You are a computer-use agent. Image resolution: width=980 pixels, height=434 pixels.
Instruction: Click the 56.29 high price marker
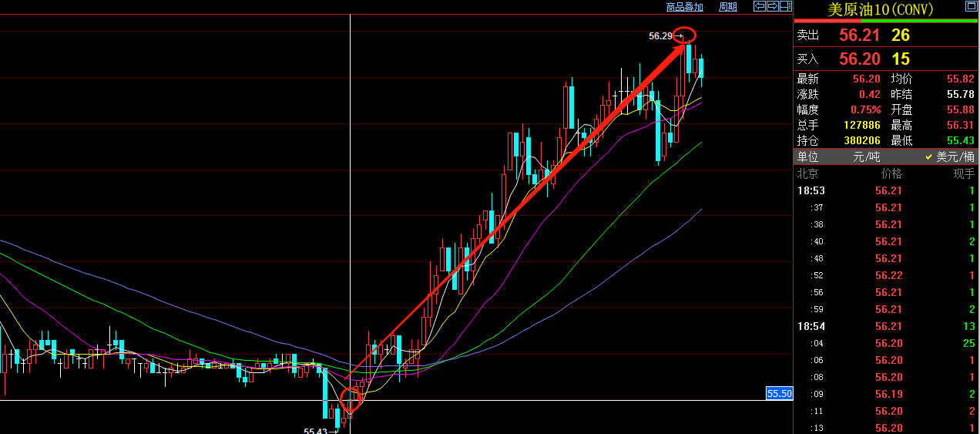[660, 35]
